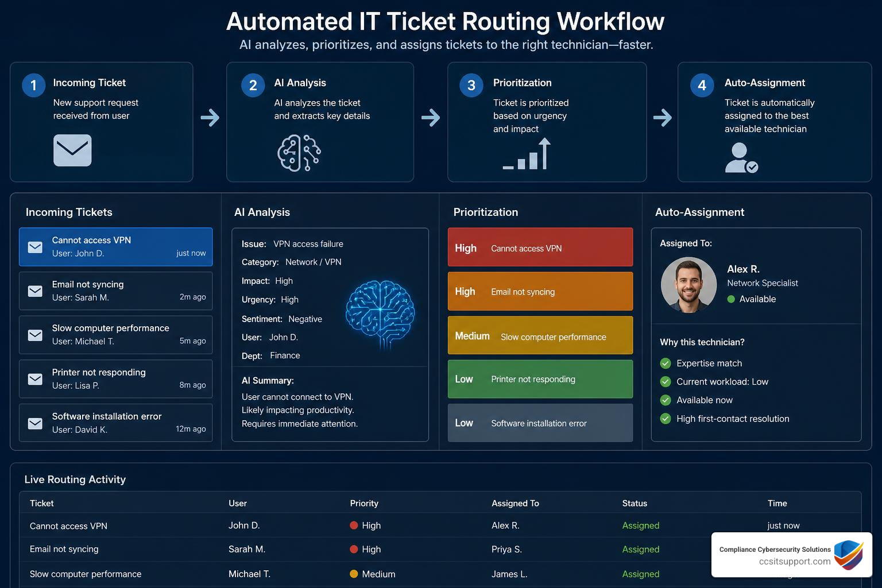The image size is (882, 588).
Task: Click just now time in VPN table row
Action: point(783,525)
